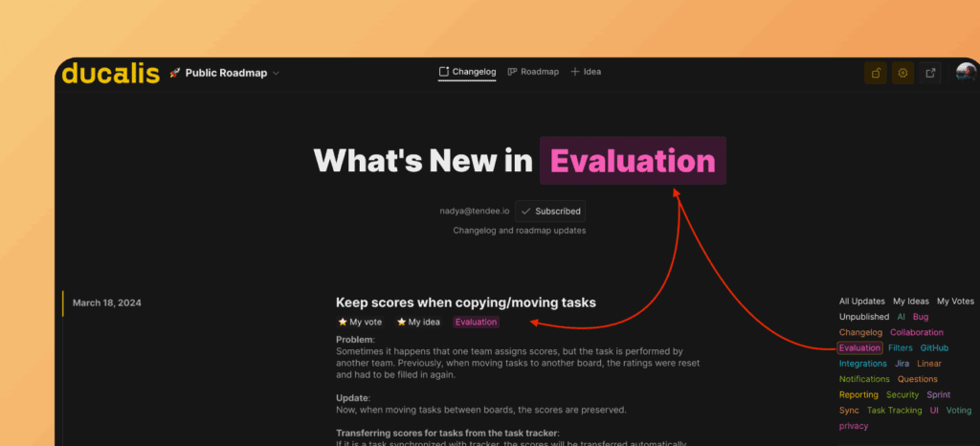Screen dimensions: 980x446
Task: Click the ducalis logo
Action: pos(110,73)
